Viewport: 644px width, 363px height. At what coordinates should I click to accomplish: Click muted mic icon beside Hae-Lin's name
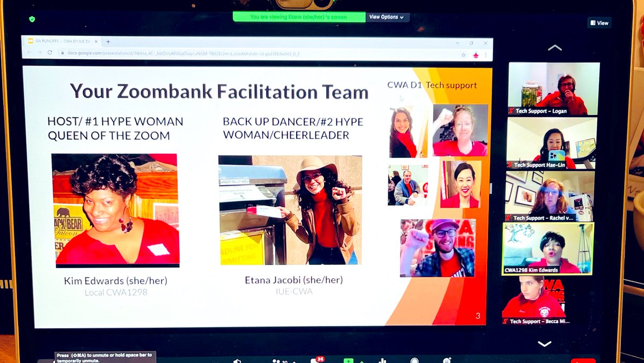509,165
